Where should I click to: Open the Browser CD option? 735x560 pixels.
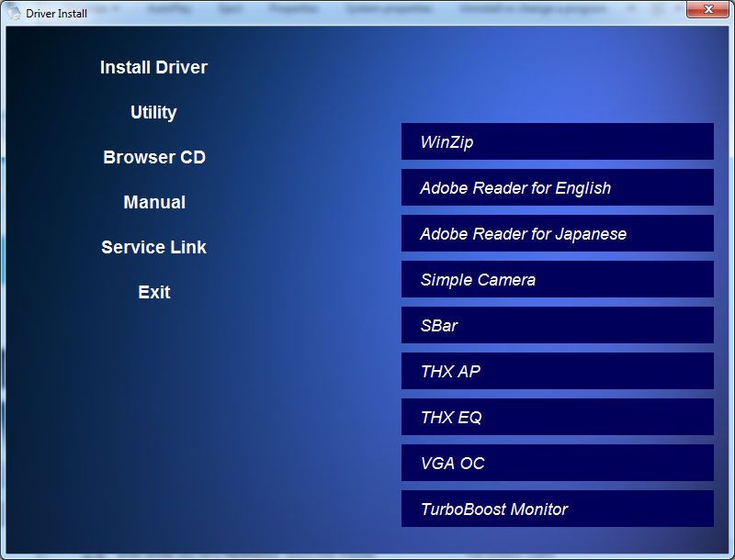coord(153,157)
